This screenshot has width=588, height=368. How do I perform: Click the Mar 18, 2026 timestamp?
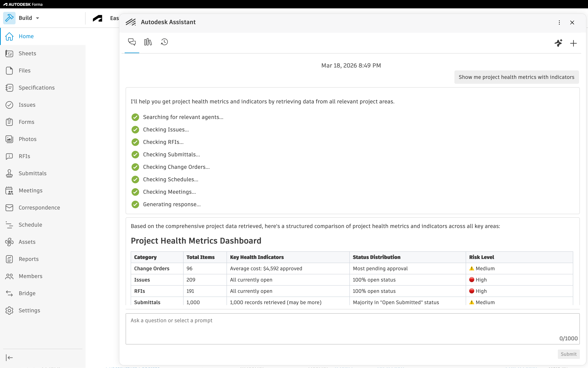(x=351, y=65)
